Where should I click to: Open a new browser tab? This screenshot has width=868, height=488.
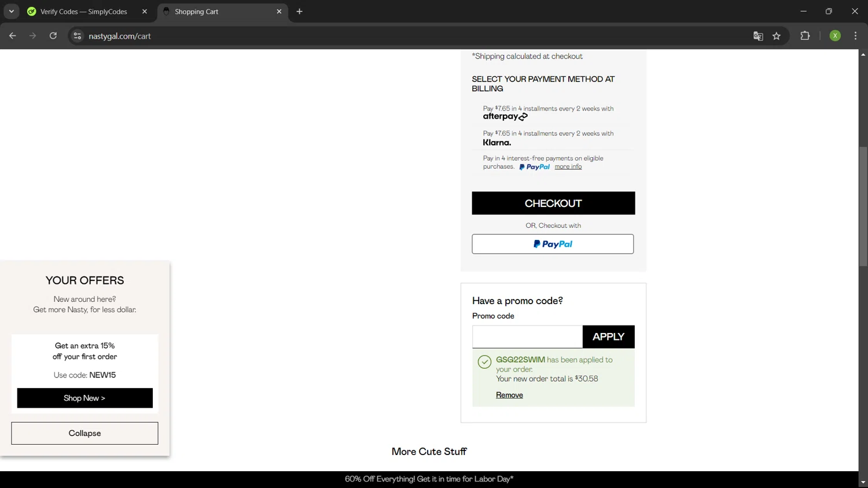299,12
